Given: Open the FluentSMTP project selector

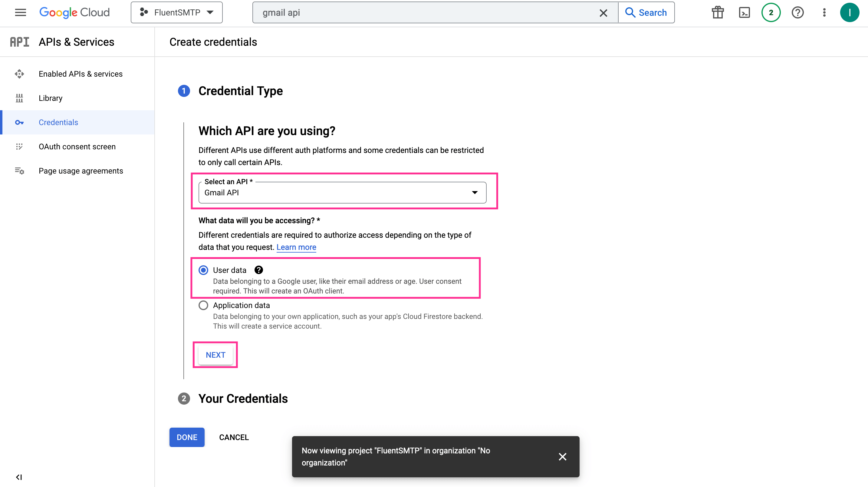Looking at the screenshot, I should [176, 12].
